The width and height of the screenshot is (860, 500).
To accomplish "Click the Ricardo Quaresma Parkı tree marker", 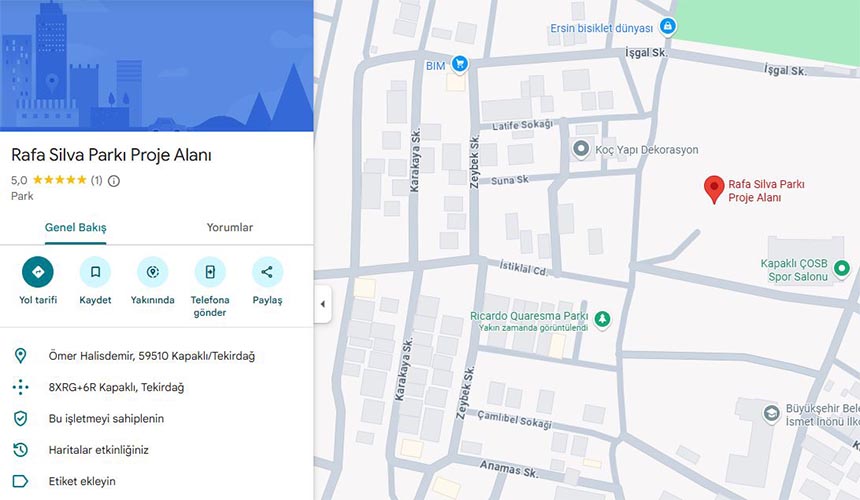I will 602,319.
